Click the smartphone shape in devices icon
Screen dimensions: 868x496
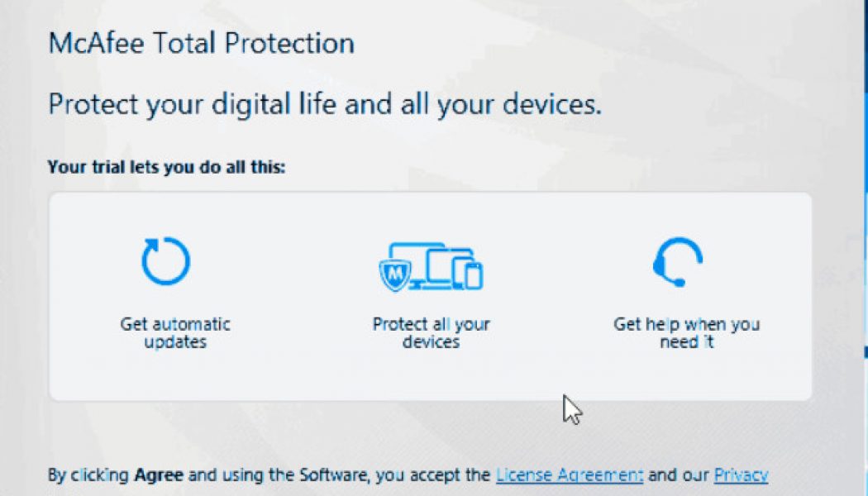click(x=473, y=275)
